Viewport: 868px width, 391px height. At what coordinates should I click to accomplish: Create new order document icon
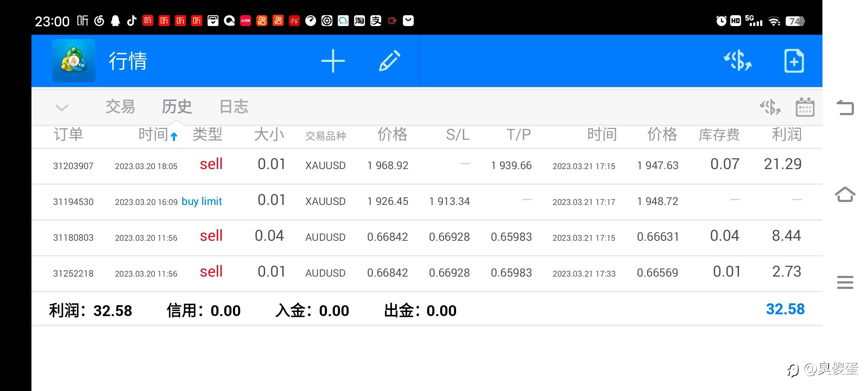(794, 61)
